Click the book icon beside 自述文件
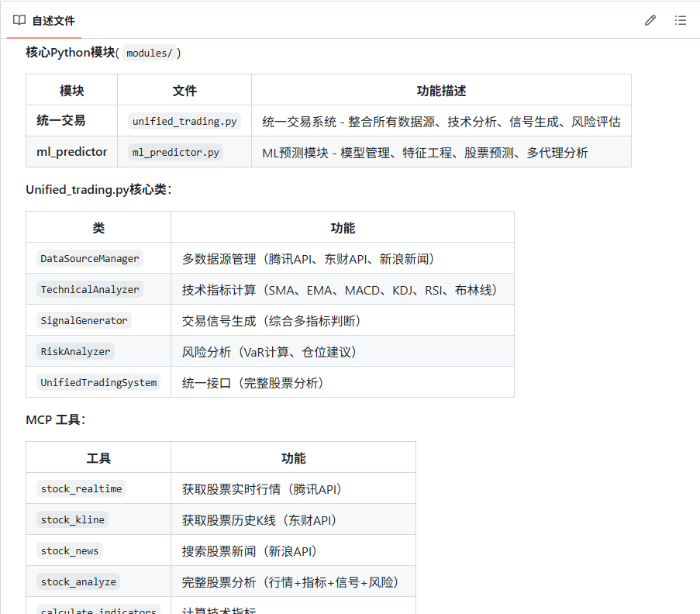This screenshot has height=614, width=700. click(x=19, y=20)
